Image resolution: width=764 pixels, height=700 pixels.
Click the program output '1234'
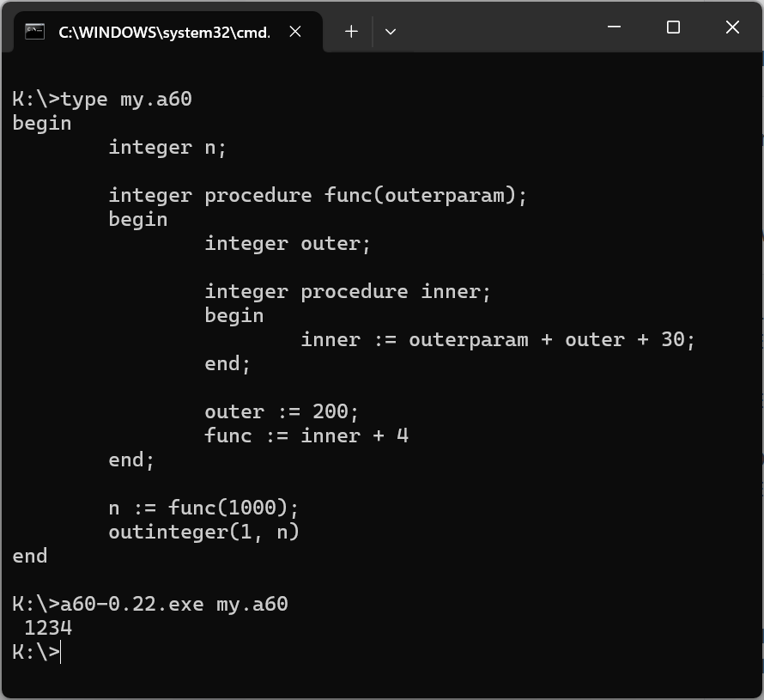tap(48, 628)
